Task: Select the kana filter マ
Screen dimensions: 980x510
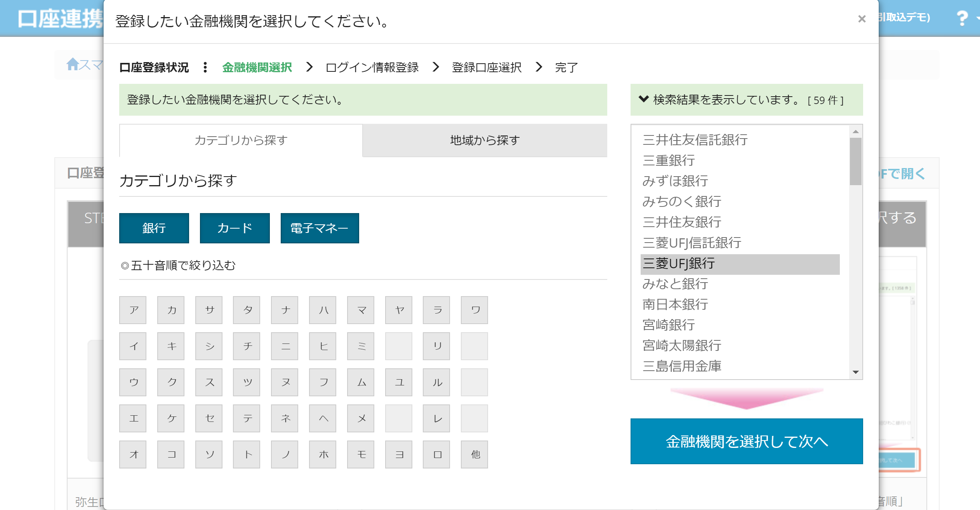Action: click(361, 310)
